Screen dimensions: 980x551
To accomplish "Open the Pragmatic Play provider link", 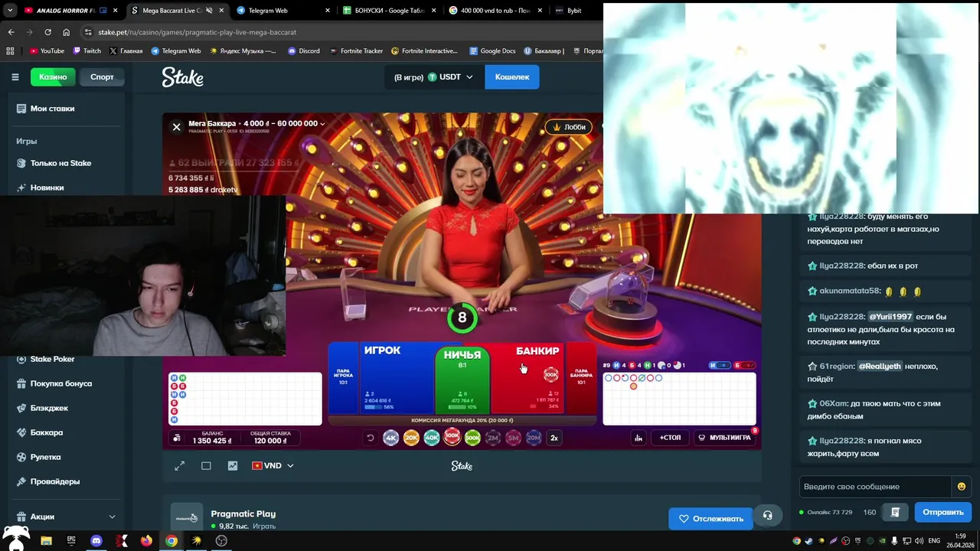I will pyautogui.click(x=243, y=514).
